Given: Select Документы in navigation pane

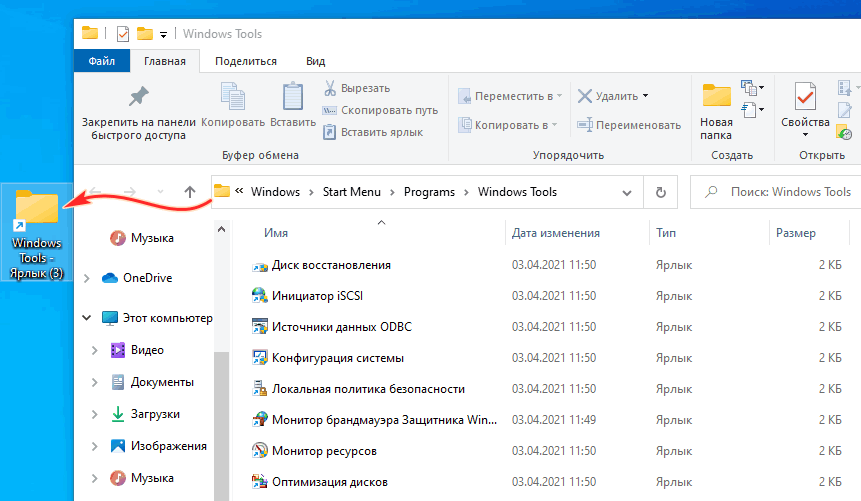Looking at the screenshot, I should pyautogui.click(x=152, y=382).
